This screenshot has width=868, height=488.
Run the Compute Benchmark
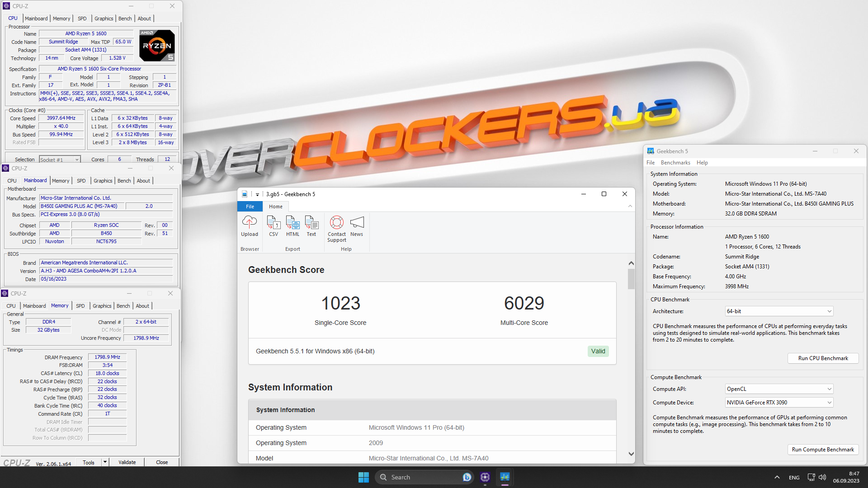[823, 450]
